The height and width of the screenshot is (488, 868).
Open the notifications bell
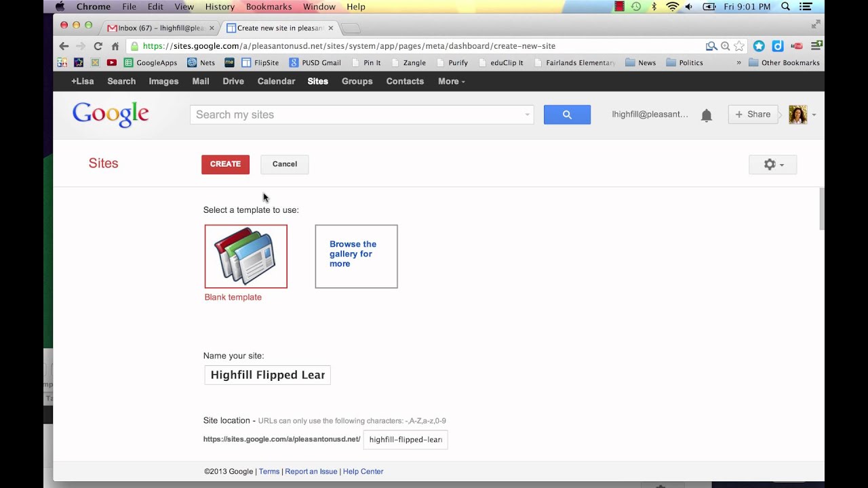point(707,115)
